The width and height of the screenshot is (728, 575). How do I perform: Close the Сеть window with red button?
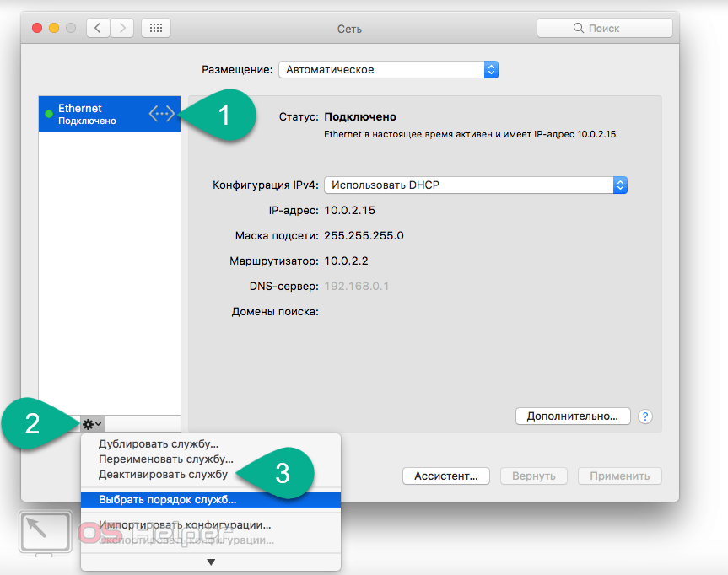point(37,28)
